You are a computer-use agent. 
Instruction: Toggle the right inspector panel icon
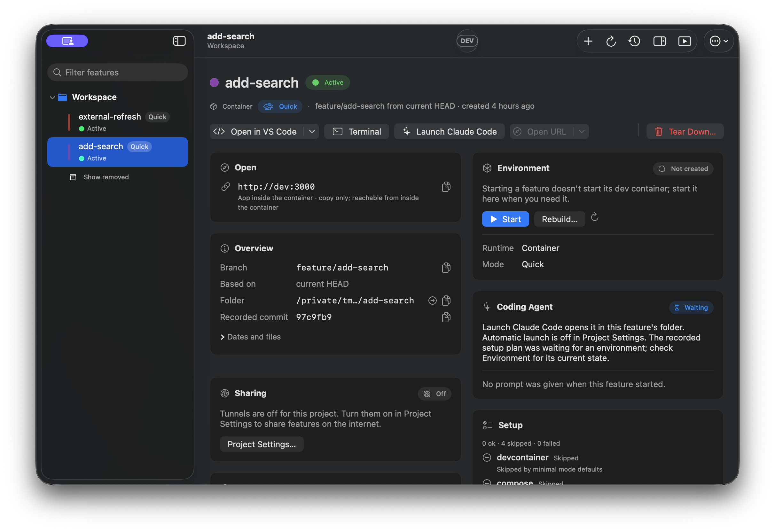coord(659,41)
